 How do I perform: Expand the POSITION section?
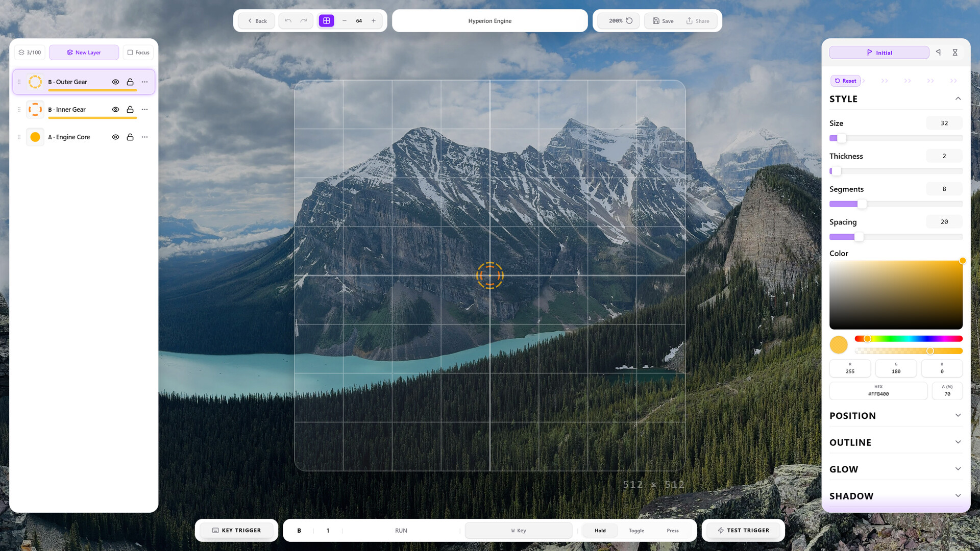click(x=896, y=416)
